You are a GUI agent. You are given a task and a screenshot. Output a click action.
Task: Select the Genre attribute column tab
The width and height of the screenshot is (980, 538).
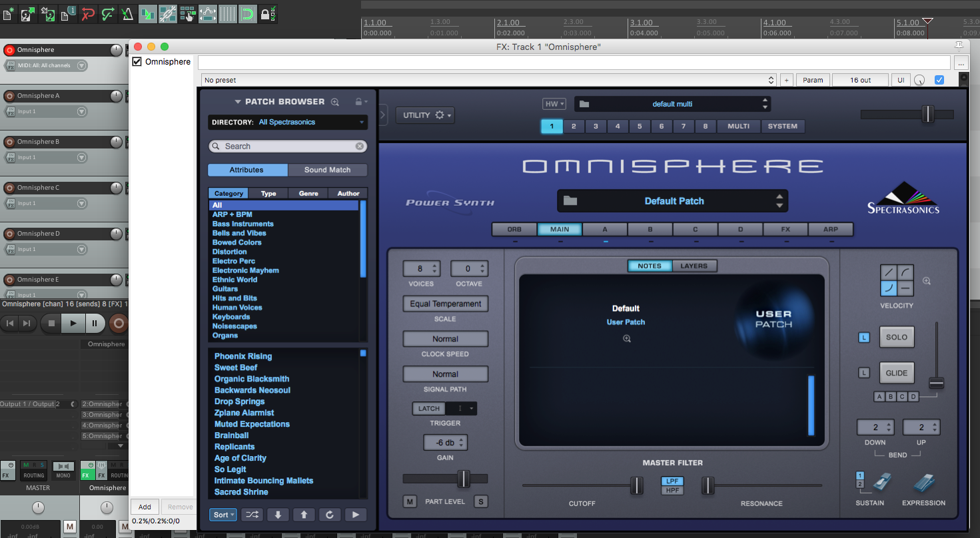pyautogui.click(x=308, y=194)
